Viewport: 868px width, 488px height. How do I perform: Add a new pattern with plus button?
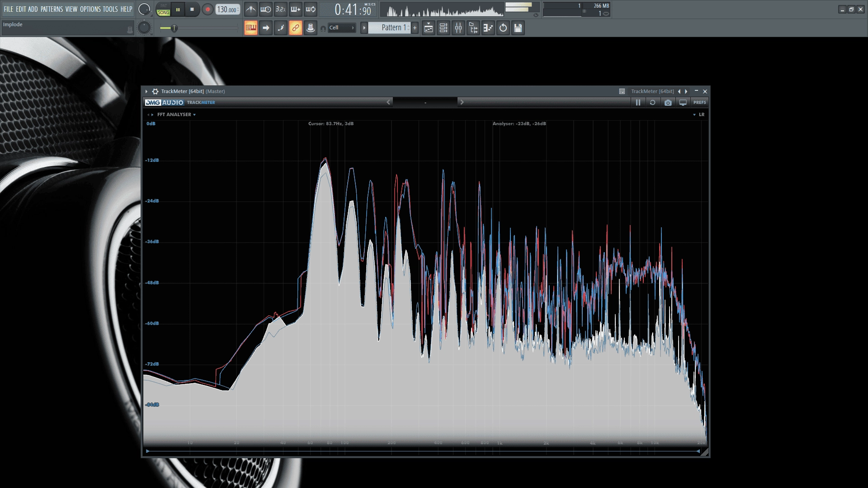pyautogui.click(x=415, y=28)
